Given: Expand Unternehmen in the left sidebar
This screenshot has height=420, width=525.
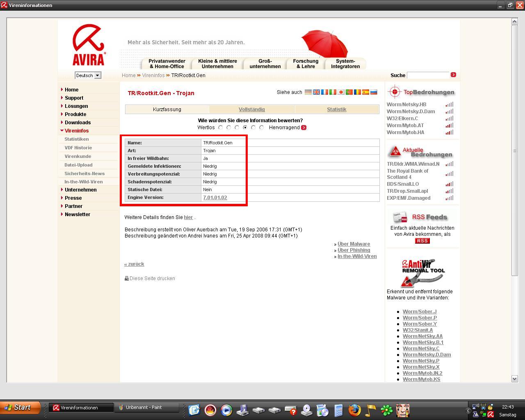Looking at the screenshot, I should coord(80,189).
